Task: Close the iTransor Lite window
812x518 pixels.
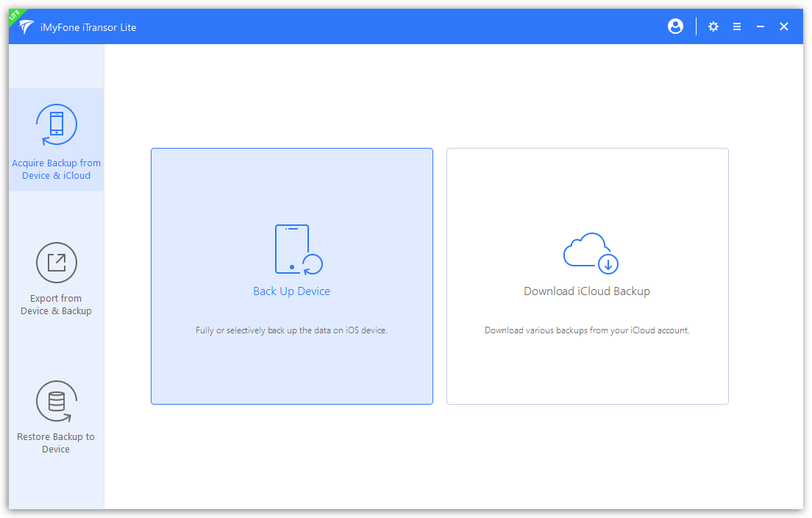Action: tap(783, 26)
